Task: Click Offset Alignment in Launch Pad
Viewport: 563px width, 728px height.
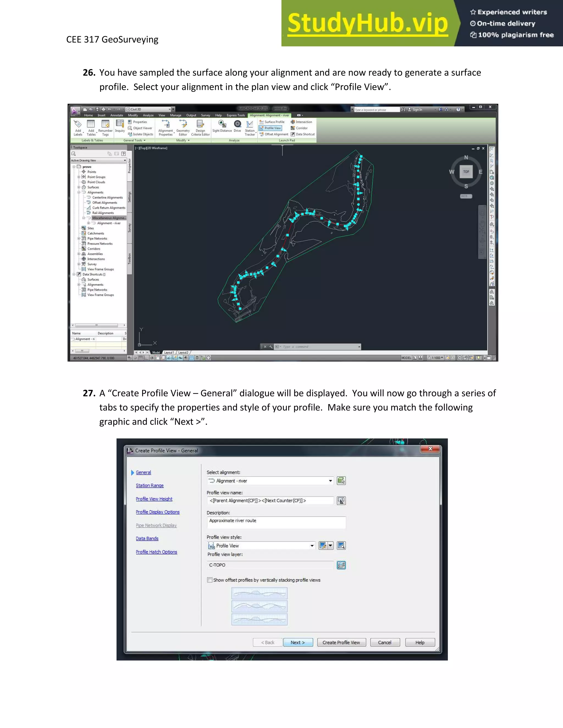Action: (x=274, y=134)
